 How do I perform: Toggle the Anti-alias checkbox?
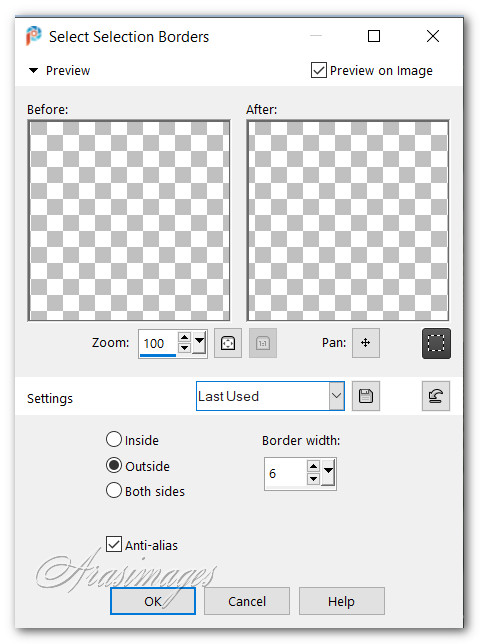(114, 544)
